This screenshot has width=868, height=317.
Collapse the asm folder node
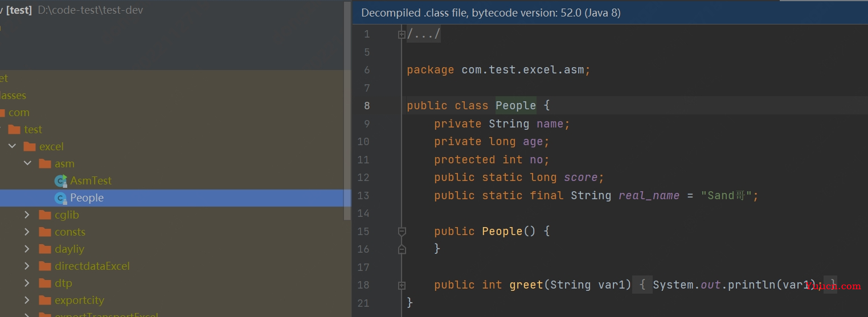[x=27, y=164]
